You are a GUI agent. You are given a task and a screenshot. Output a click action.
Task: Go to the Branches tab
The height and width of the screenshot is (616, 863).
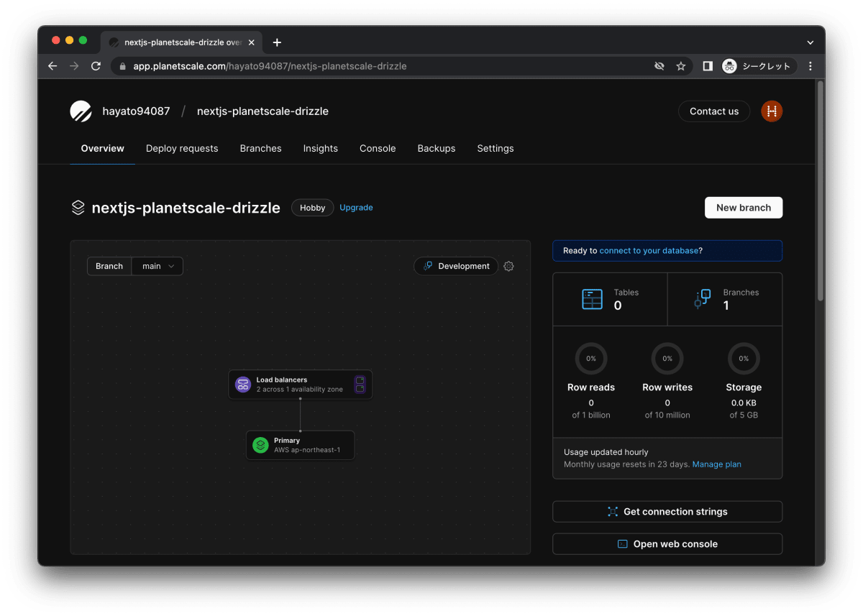(260, 149)
